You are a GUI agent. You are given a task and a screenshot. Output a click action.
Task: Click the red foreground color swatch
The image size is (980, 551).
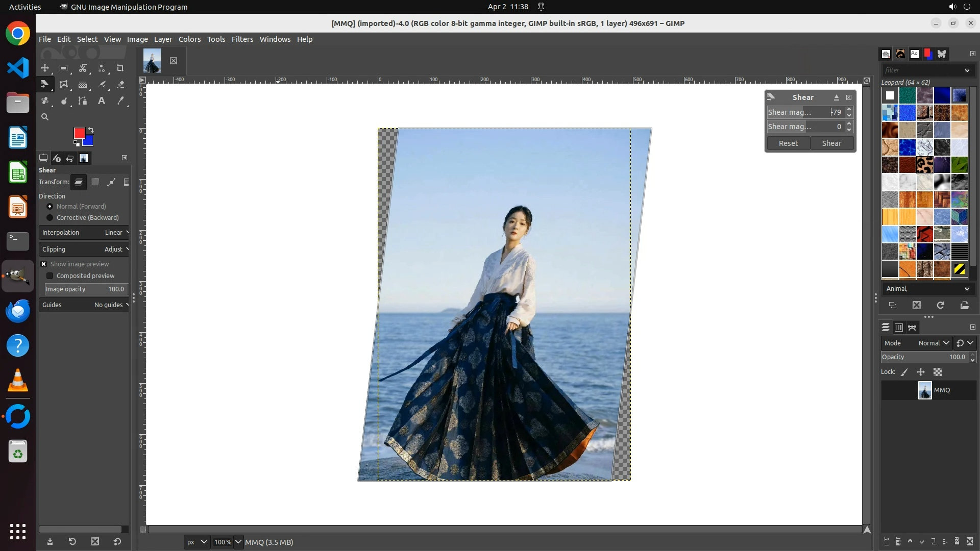[x=79, y=133]
